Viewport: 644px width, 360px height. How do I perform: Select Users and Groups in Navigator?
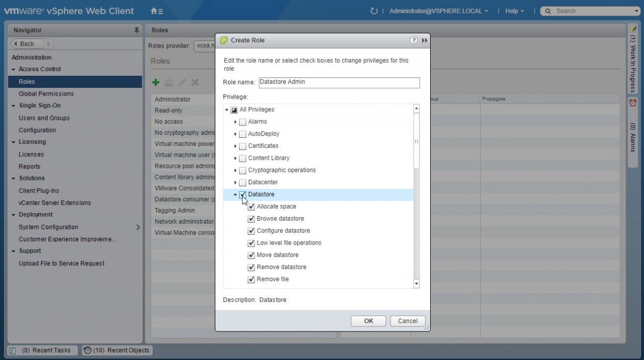[x=44, y=118]
